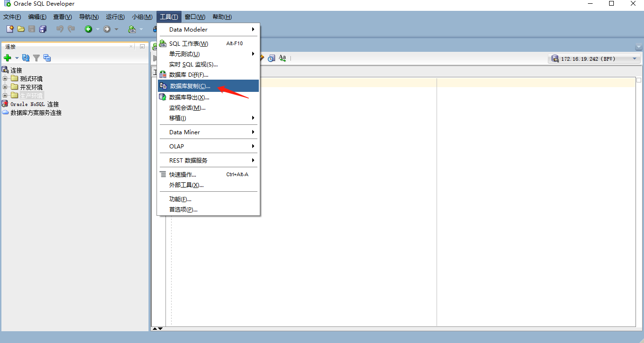Choose SQL 工作表(W) from Tools menu
Viewport: 644px width, 343px height.
click(x=208, y=43)
